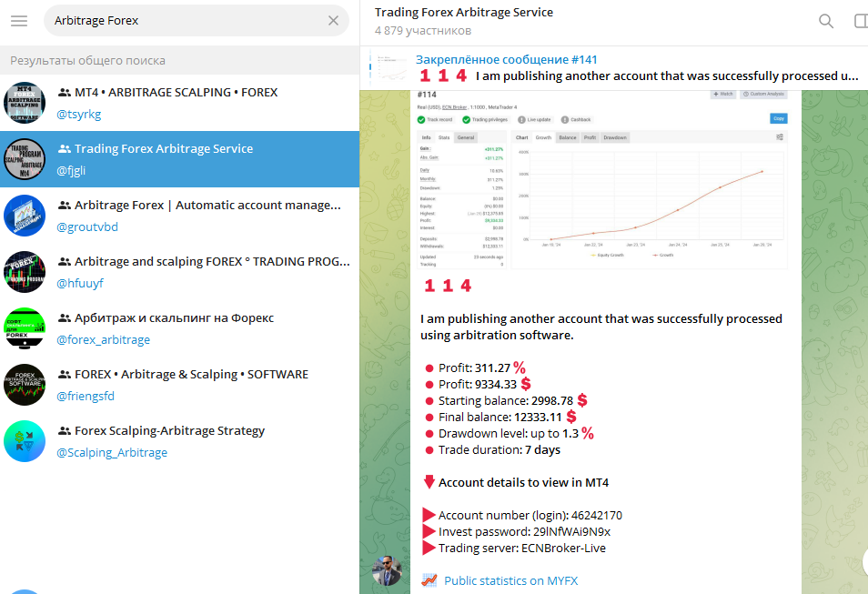This screenshot has width=868, height=594.
Task: Click the @hfuuyf channel avatar
Action: point(25,272)
